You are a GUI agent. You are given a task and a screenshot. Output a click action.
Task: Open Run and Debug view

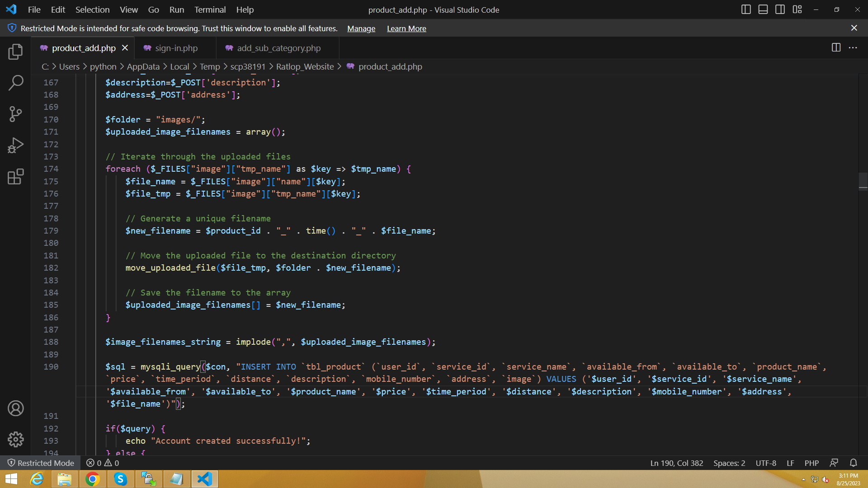click(x=15, y=145)
